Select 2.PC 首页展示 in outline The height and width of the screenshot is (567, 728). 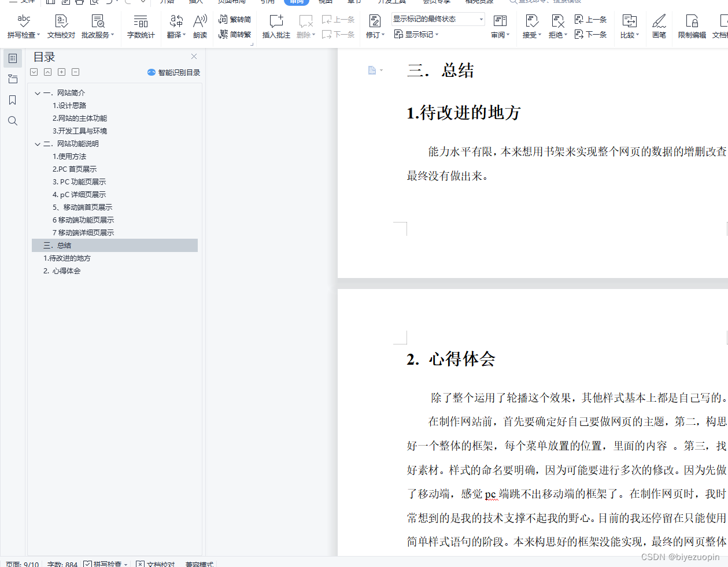coord(75,169)
